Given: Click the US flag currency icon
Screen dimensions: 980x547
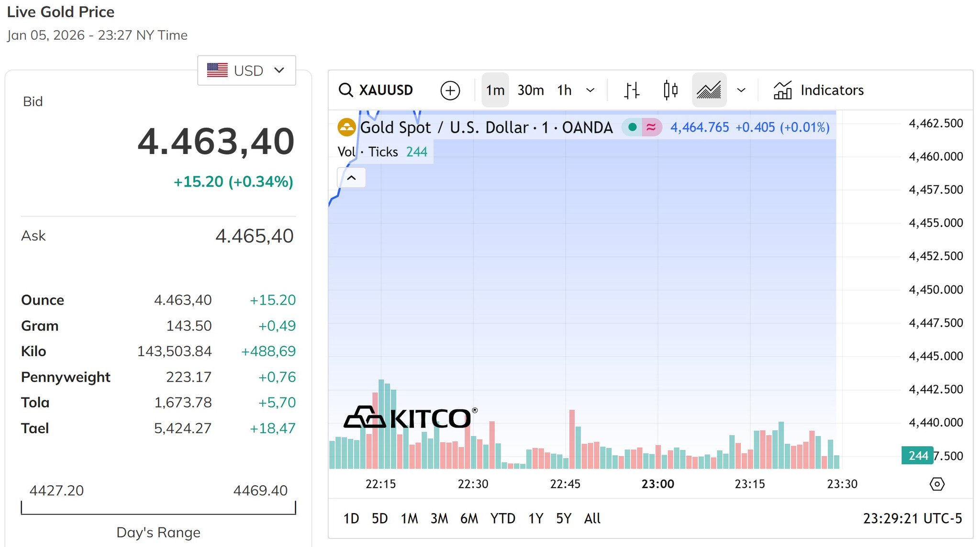Looking at the screenshot, I should 217,70.
